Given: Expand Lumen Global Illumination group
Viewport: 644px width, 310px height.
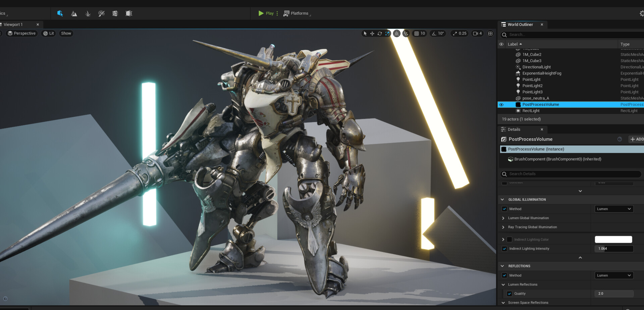Looking at the screenshot, I should [503, 218].
